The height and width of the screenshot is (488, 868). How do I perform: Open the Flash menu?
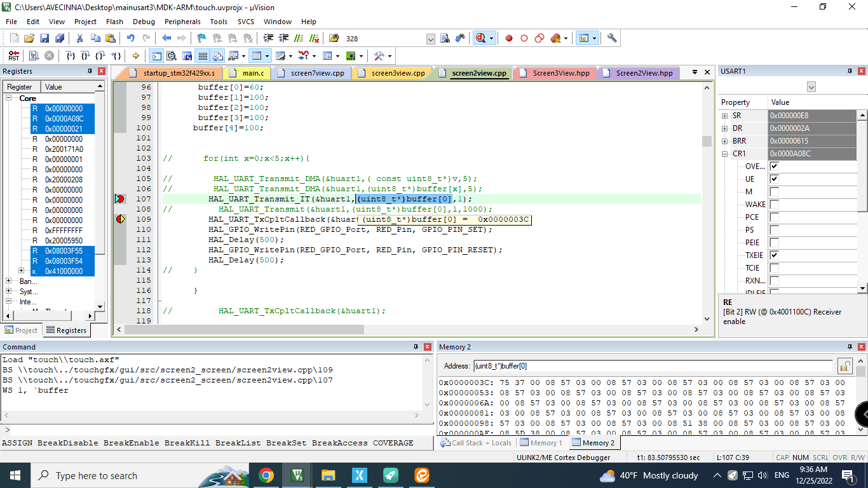(114, 22)
